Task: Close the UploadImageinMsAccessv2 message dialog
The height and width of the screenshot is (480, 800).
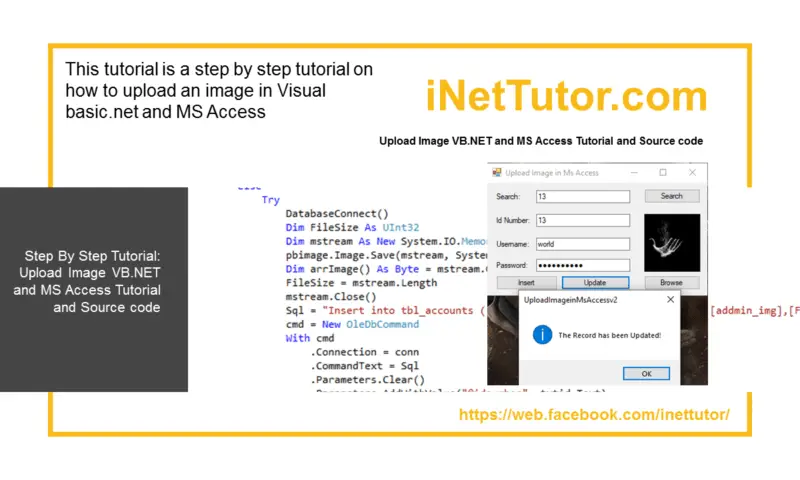Action: pyautogui.click(x=670, y=299)
